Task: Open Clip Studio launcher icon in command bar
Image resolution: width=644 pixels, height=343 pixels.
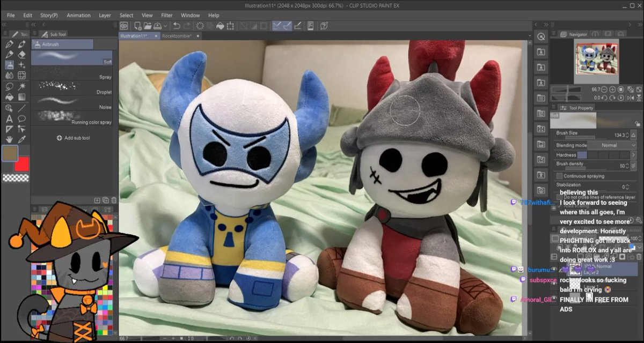Action: tap(125, 25)
